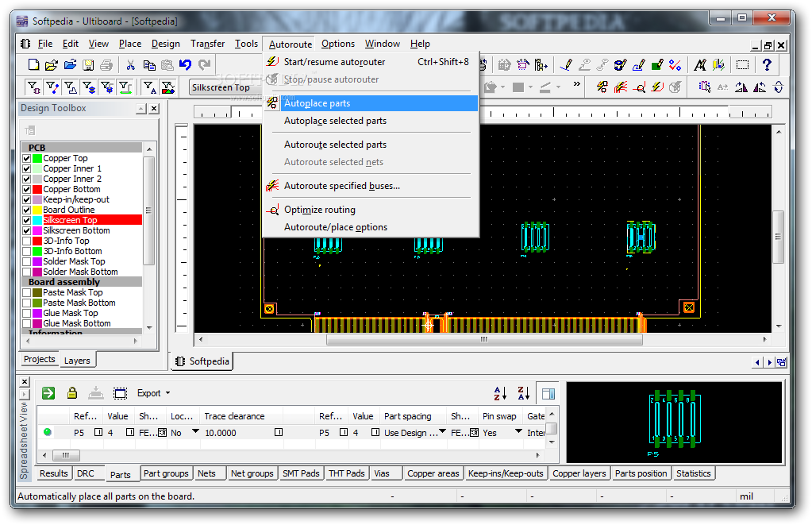
Task: Click the P5 part preview thumbnail
Action: coord(674,423)
